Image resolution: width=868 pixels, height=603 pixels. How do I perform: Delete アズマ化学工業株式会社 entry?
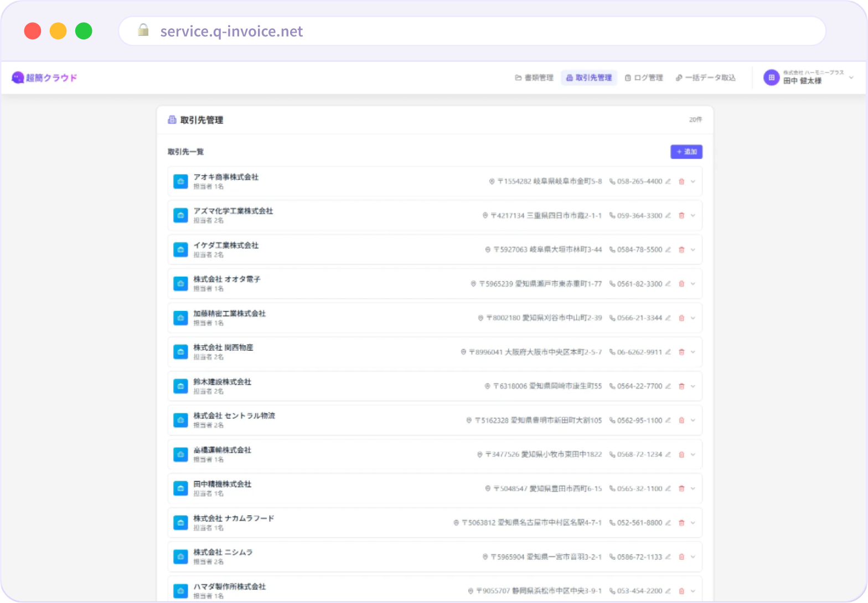click(681, 216)
